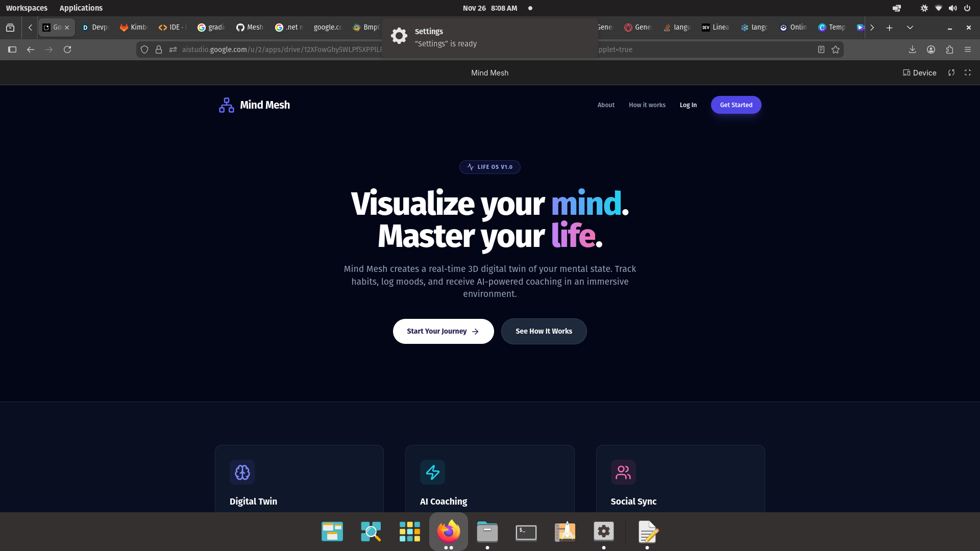Click the Social Sync users icon

pos(623,472)
